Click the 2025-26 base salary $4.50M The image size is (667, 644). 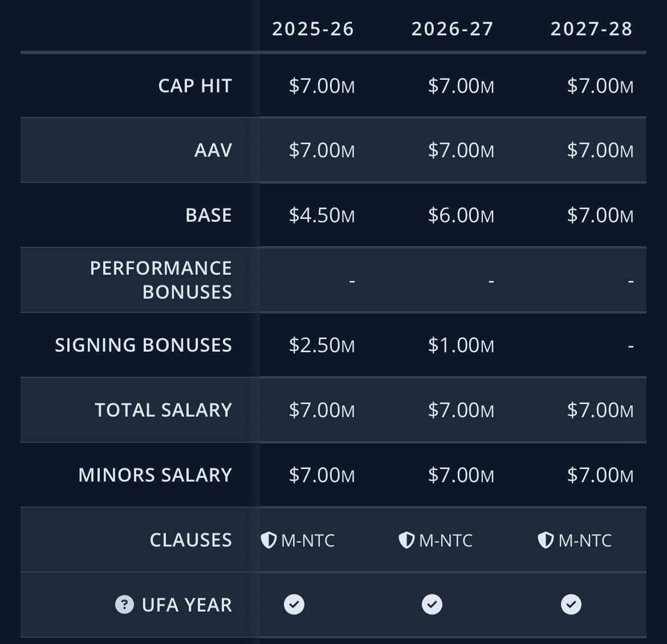322,215
